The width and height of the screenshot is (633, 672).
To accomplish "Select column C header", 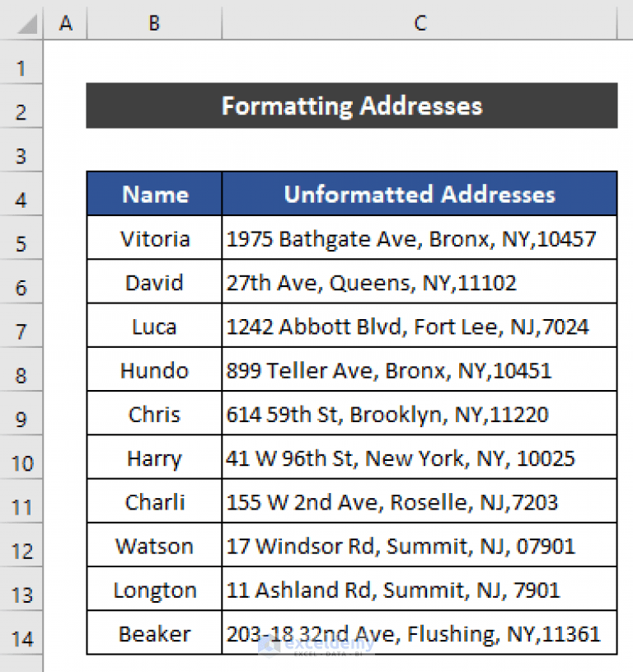I will pyautogui.click(x=420, y=23).
